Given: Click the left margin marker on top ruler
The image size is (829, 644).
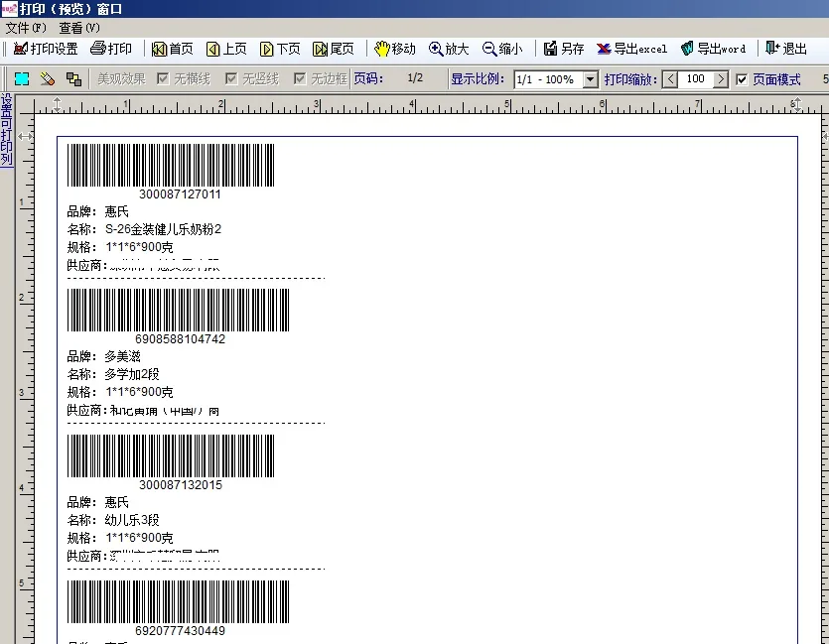Looking at the screenshot, I should pyautogui.click(x=58, y=104).
